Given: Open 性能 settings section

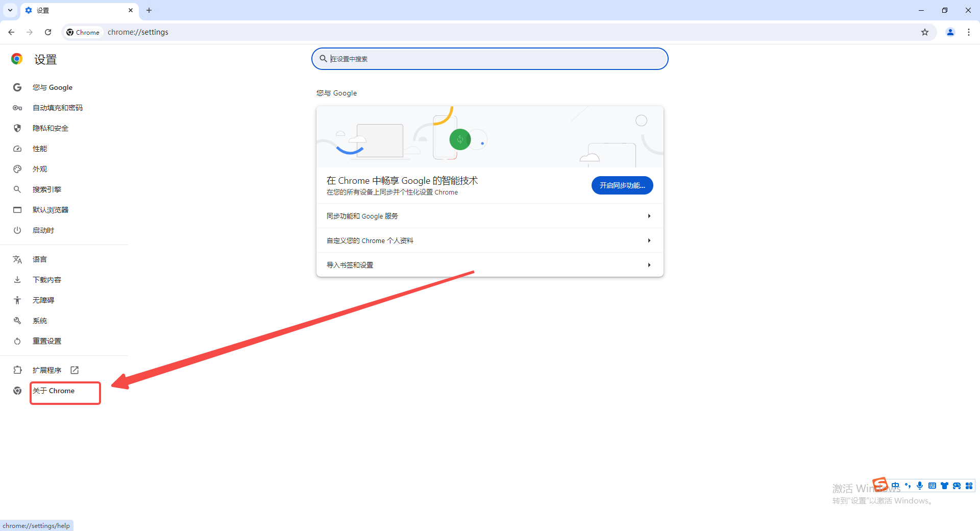Looking at the screenshot, I should coord(40,149).
